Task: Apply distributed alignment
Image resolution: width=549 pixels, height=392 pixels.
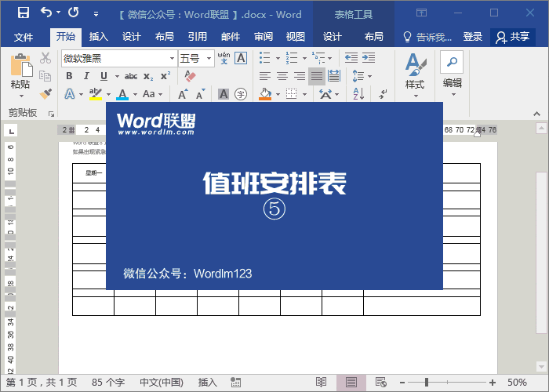Action: point(334,76)
